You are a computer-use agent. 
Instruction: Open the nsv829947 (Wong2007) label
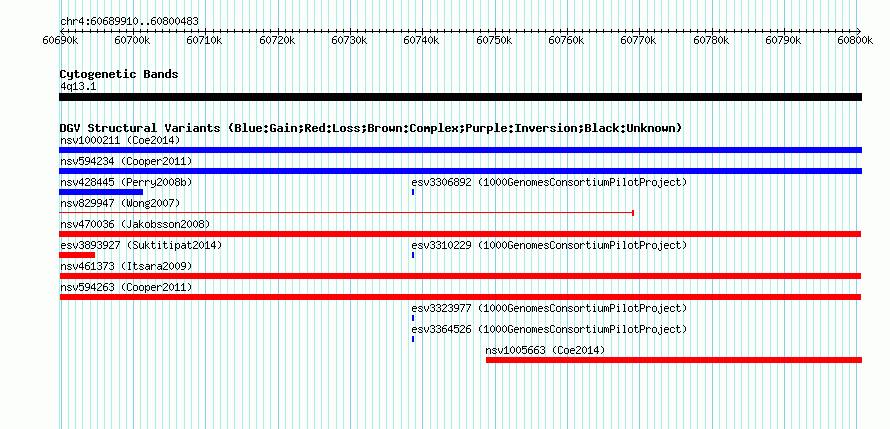[x=120, y=203]
